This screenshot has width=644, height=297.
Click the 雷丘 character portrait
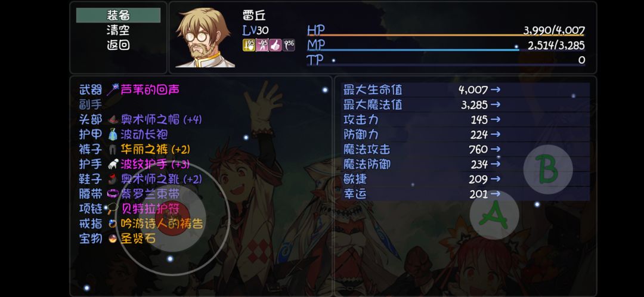point(205,38)
